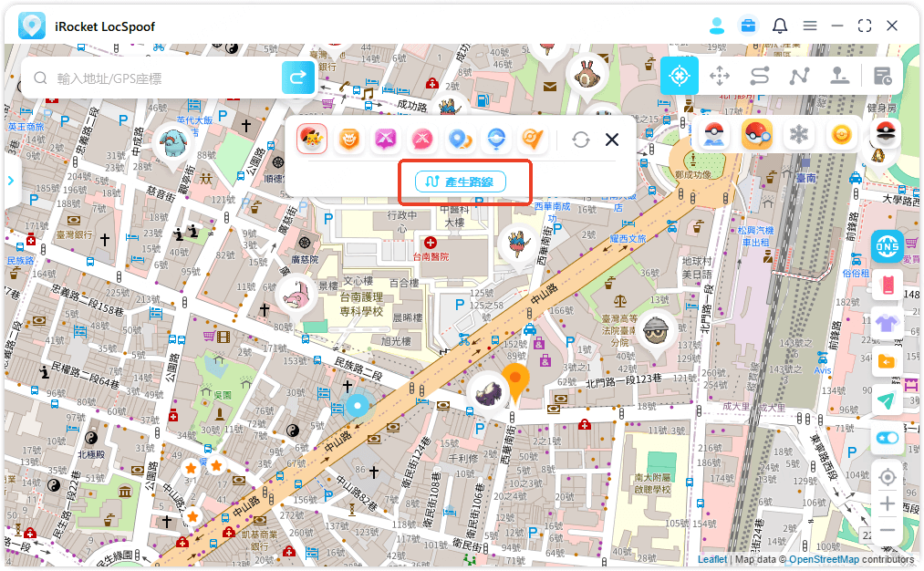Click the purple crossed-swords icon

tap(386, 140)
